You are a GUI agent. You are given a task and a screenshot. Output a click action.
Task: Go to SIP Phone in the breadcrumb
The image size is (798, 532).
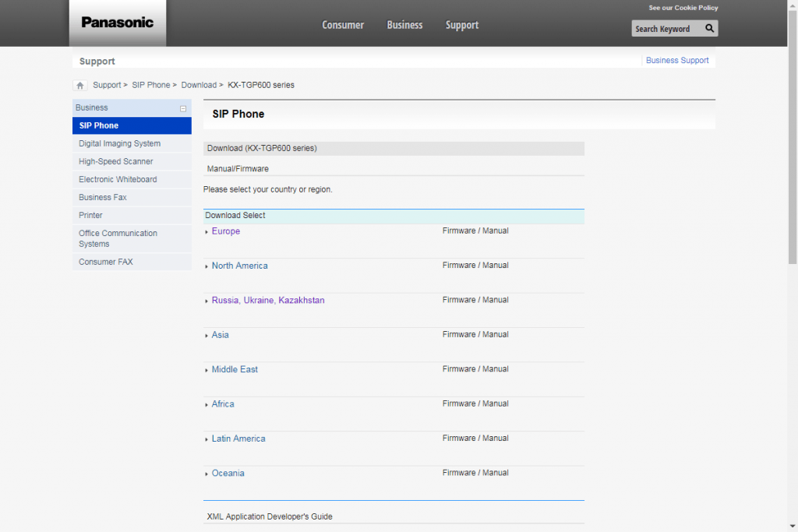point(151,85)
